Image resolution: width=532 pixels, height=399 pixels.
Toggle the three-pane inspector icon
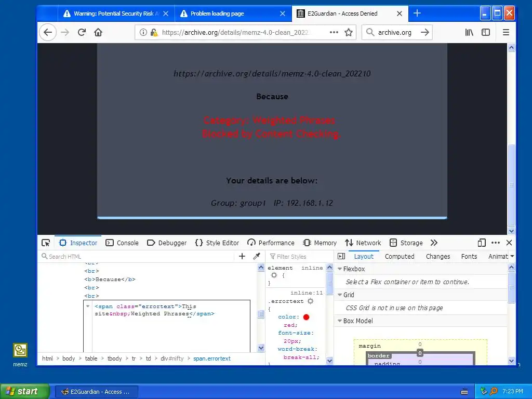[x=342, y=257]
